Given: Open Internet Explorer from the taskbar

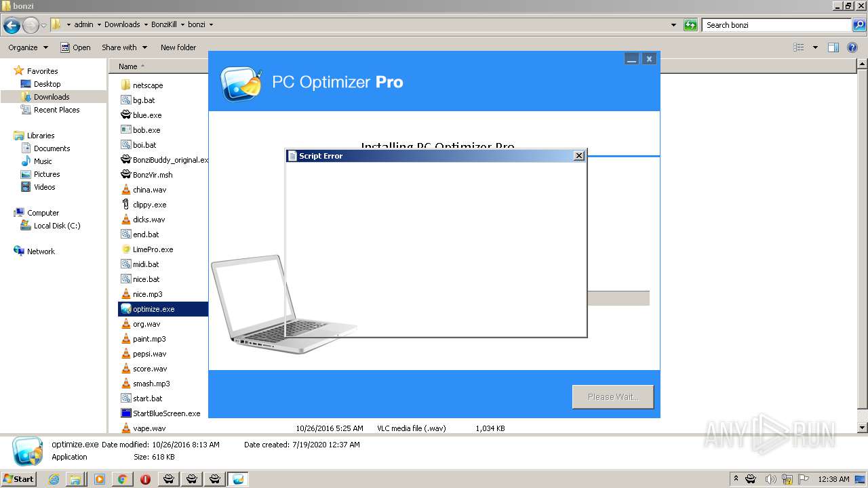Looking at the screenshot, I should click(54, 479).
